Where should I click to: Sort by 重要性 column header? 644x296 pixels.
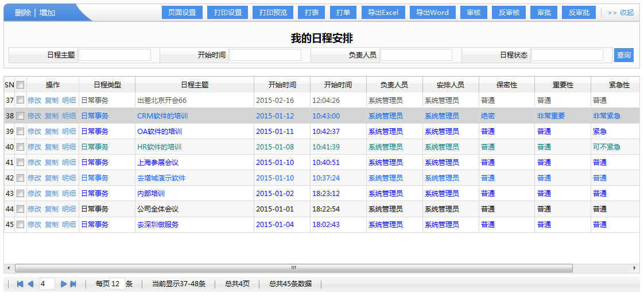[562, 85]
